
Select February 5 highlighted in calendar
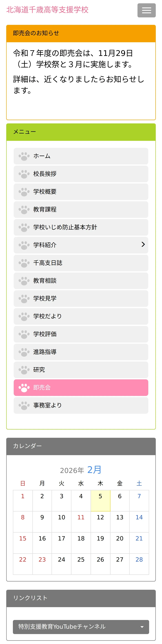(x=100, y=501)
